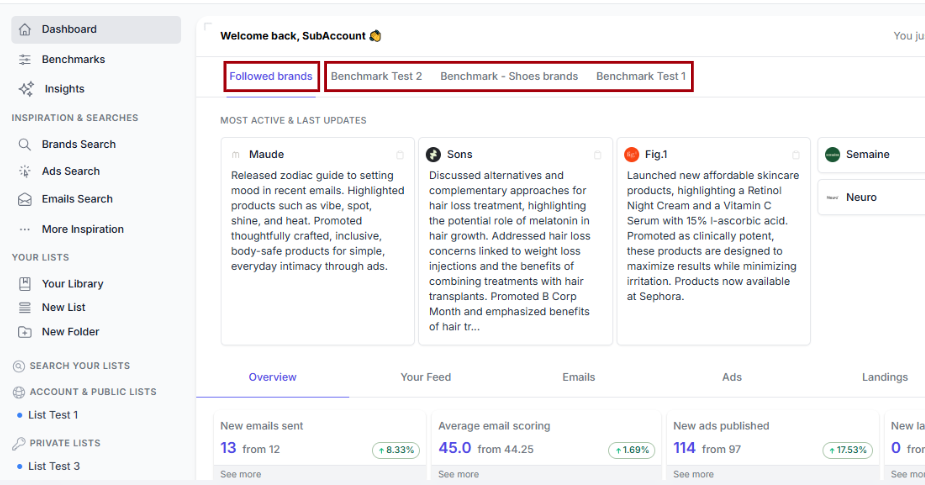This screenshot has height=485, width=925.
Task: Click the 45.0 email scoring value
Action: [455, 448]
